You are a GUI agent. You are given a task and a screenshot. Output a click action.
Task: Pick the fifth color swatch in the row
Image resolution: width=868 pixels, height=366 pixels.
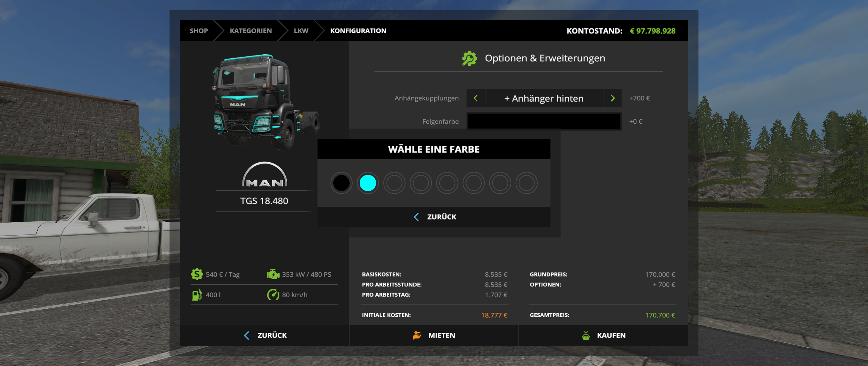tap(447, 183)
